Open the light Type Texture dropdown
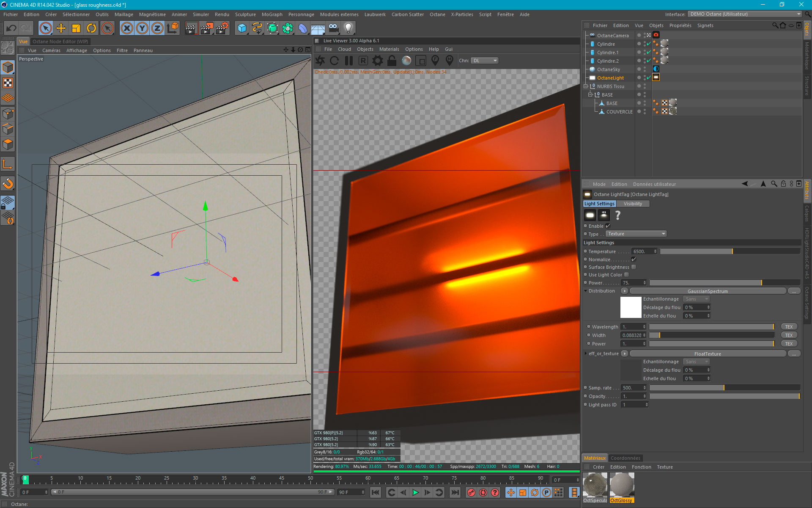This screenshot has width=812, height=508. [636, 234]
